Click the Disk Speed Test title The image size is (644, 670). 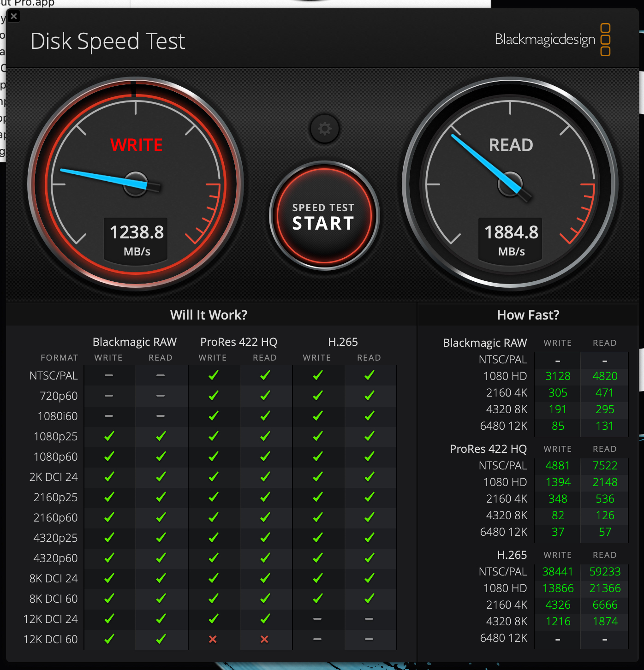point(107,41)
